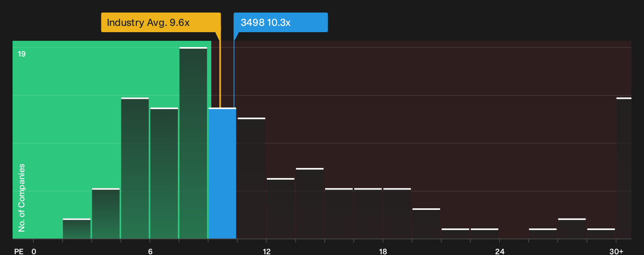This screenshot has height=255, width=644.
Task: Click the x-axis tick label 18
Action: (383, 251)
